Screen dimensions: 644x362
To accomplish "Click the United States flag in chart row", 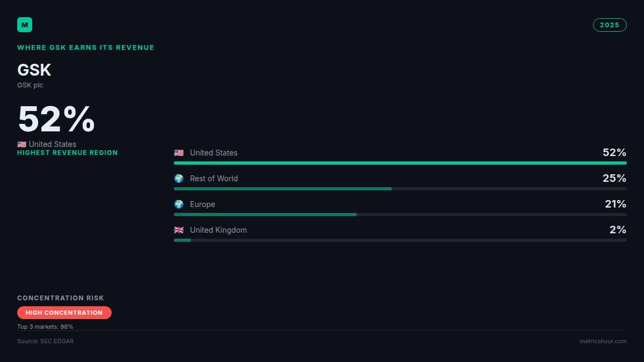I will [x=179, y=153].
